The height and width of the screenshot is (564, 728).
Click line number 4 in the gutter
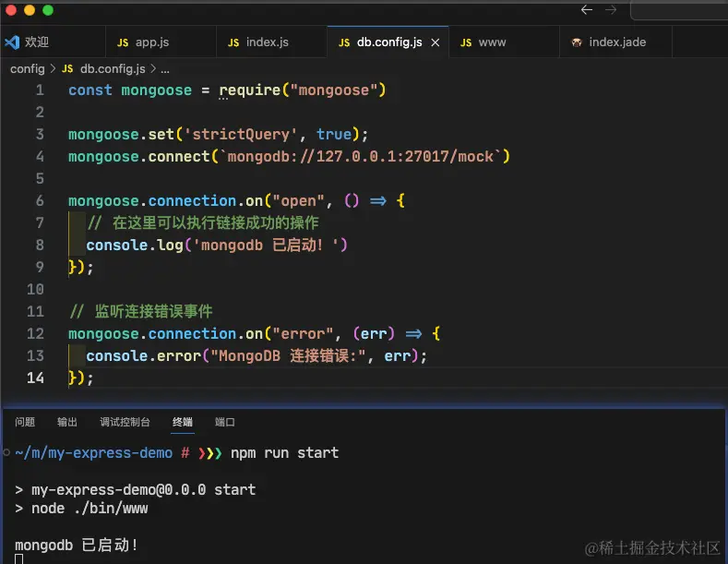[x=40, y=157]
